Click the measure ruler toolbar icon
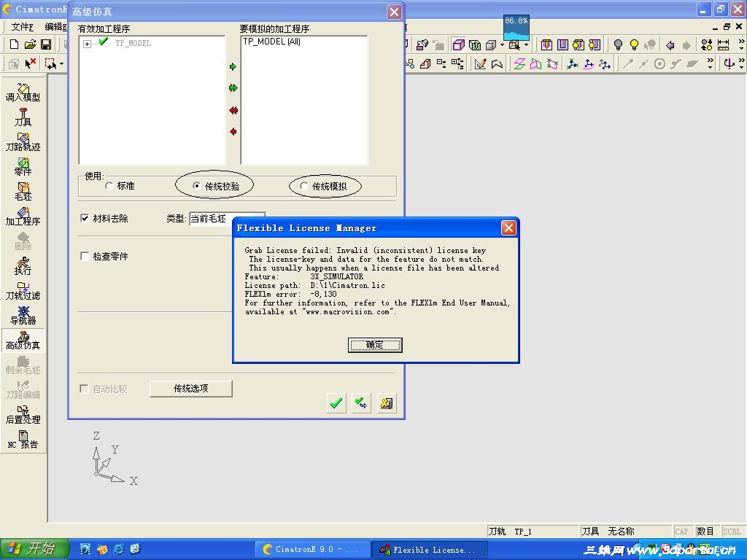Viewport: 747px width, 560px height. click(x=723, y=44)
